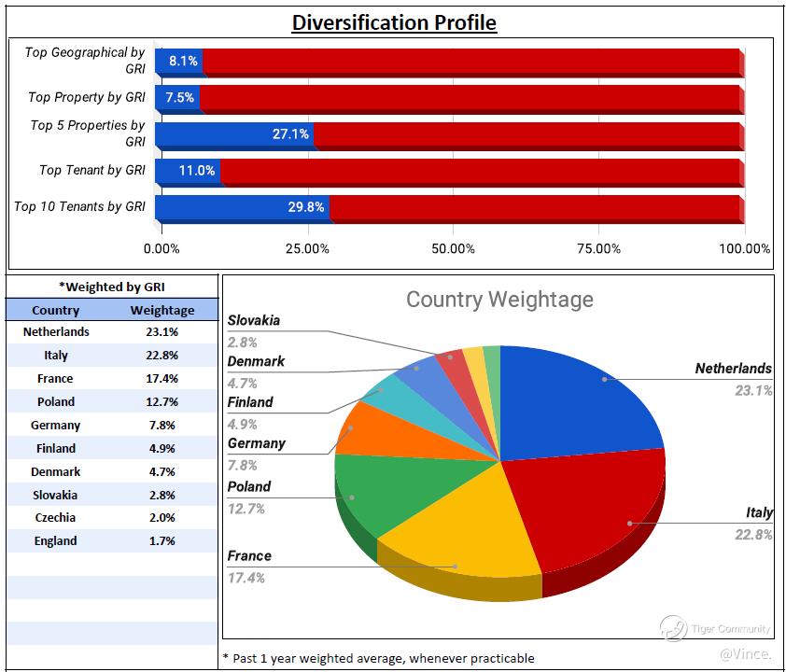Click the 100.00% axis tick label
The height and width of the screenshot is (672, 786).
pyautogui.click(x=744, y=248)
